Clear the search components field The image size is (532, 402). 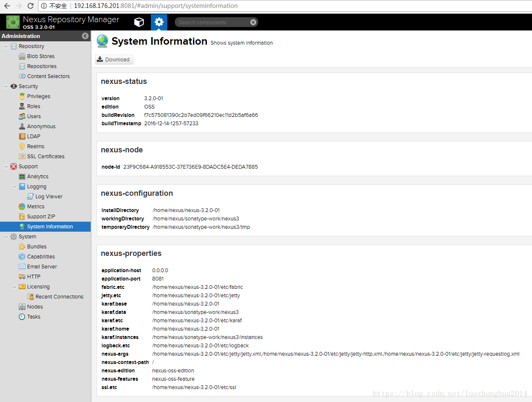click(x=253, y=22)
